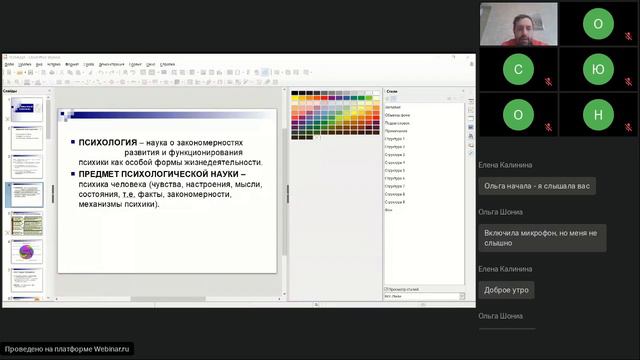Image resolution: width=640 pixels, height=360 pixels.
Task: Select the Фон style
Action: point(388,210)
